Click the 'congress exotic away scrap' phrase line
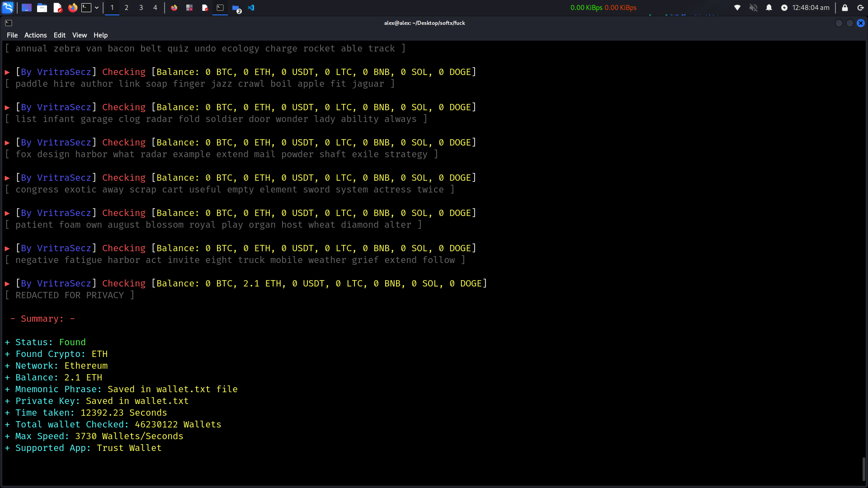Screen dimensions: 868x488 (230, 190)
